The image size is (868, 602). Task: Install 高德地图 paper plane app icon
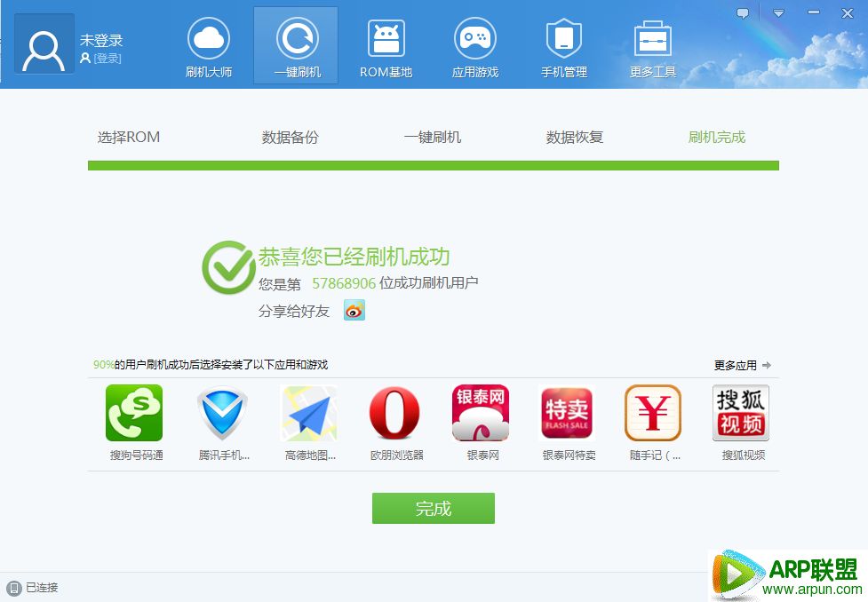[x=309, y=414]
